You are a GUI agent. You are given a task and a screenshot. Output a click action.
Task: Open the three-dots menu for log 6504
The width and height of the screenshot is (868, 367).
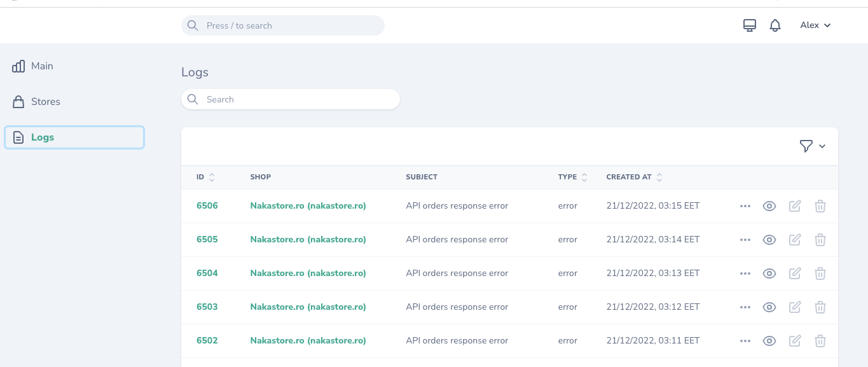coord(745,274)
